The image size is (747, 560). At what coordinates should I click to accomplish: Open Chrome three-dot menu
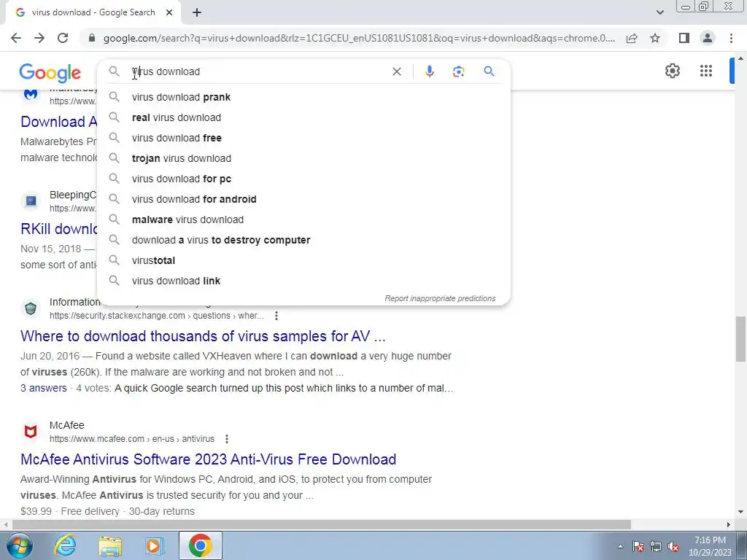coord(731,38)
